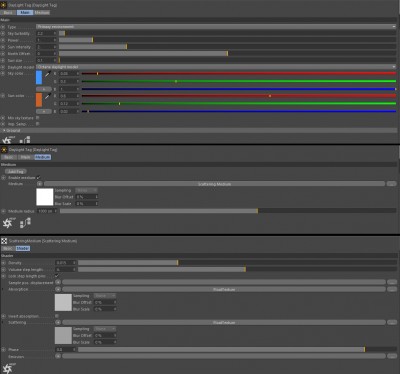
Task: Click the Scattering Medium shader bar
Action: pos(214,184)
